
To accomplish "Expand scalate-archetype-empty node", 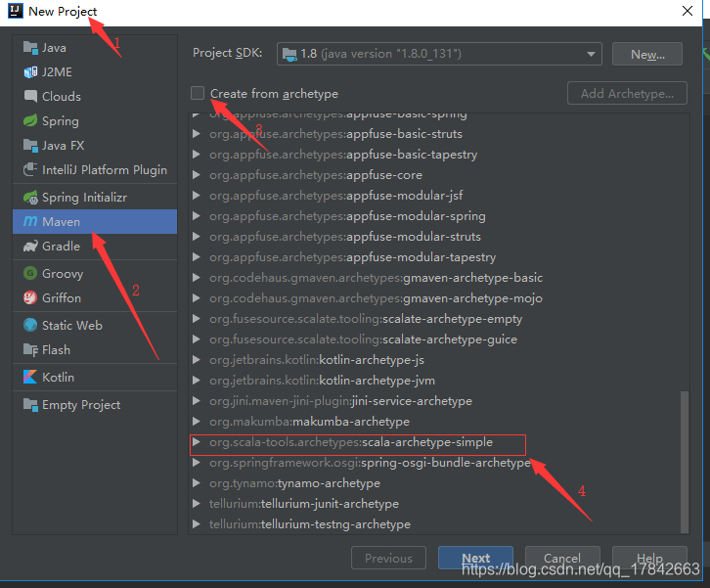I will (197, 319).
